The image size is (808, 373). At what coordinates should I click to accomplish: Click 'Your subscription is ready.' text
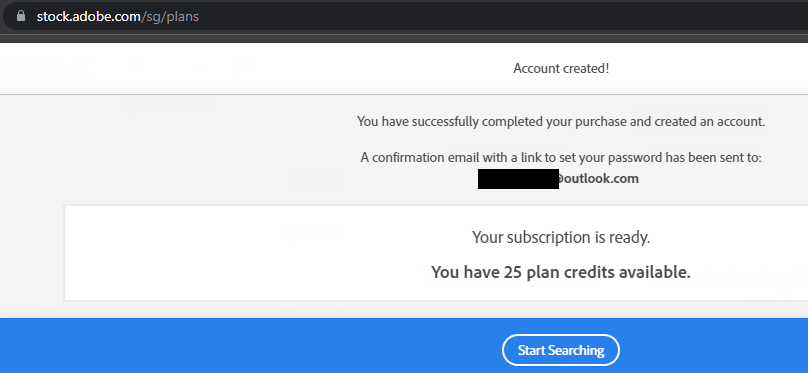pos(561,238)
